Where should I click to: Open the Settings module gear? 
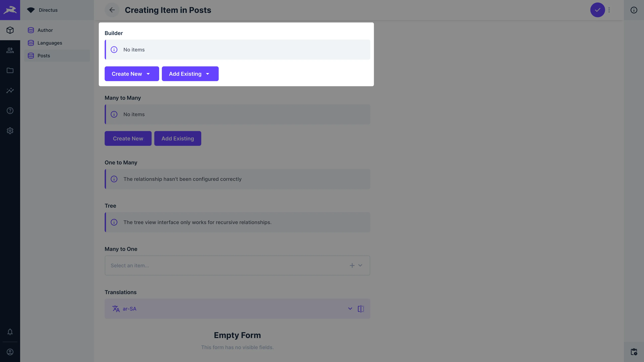[x=10, y=131]
